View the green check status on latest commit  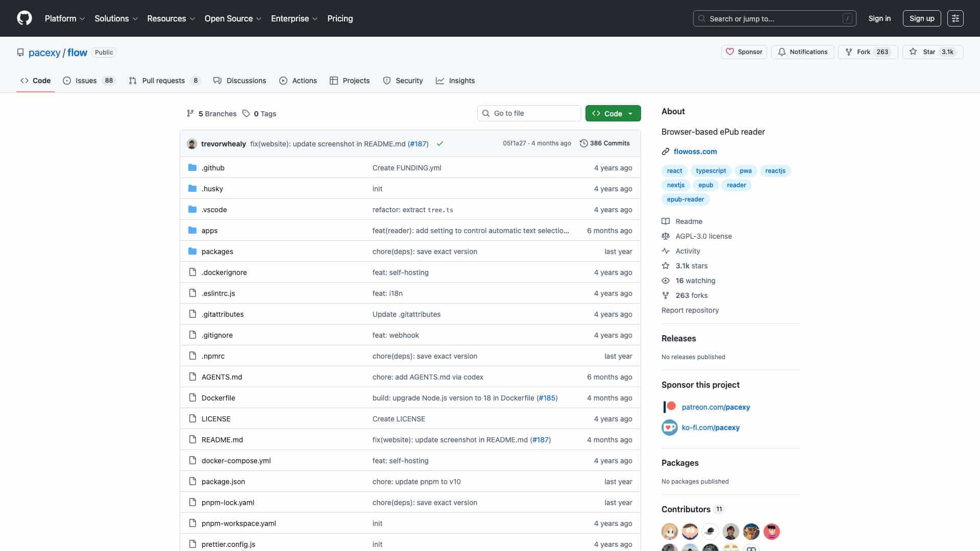(x=440, y=144)
